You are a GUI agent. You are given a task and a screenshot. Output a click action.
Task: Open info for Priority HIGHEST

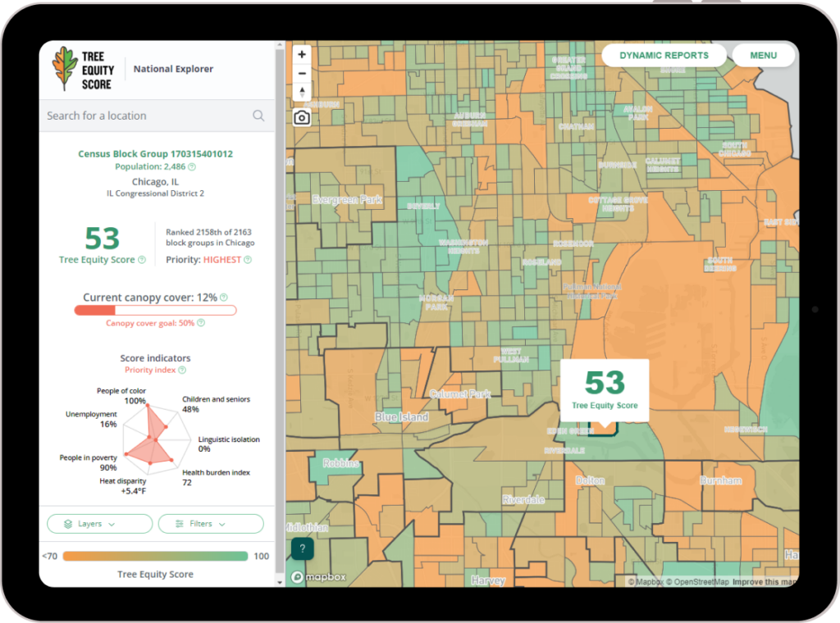[248, 260]
